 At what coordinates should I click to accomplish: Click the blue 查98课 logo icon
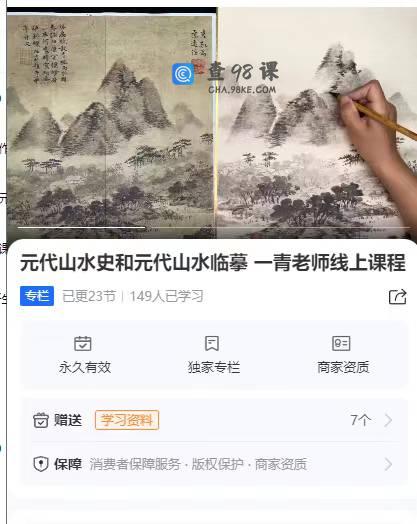[x=183, y=74]
